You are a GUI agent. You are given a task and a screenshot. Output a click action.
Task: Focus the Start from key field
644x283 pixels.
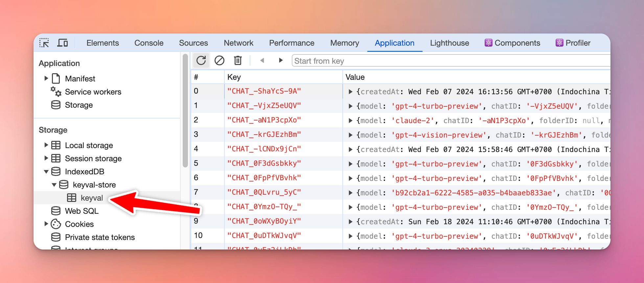point(450,61)
